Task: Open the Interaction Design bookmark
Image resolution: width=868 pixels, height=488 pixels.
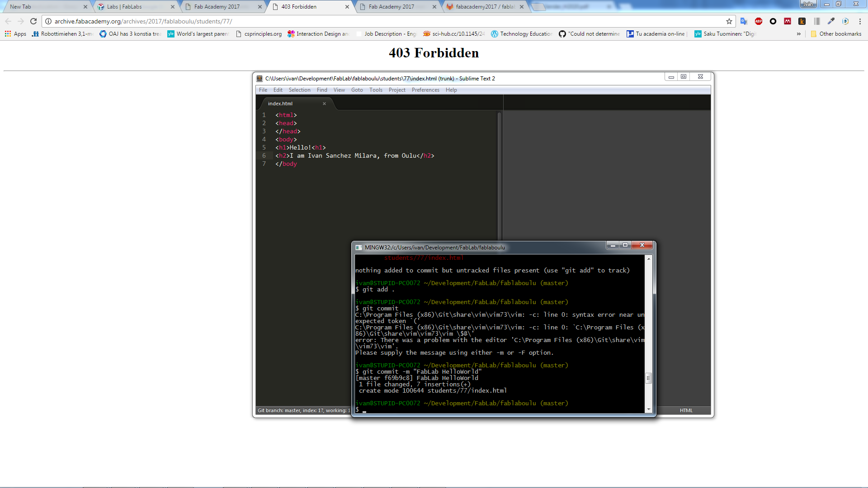Action: [318, 34]
